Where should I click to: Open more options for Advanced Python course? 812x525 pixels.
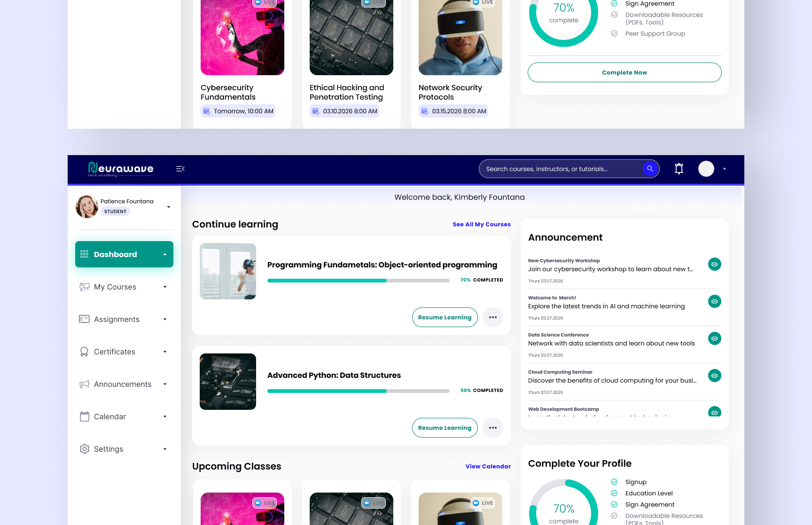493,428
